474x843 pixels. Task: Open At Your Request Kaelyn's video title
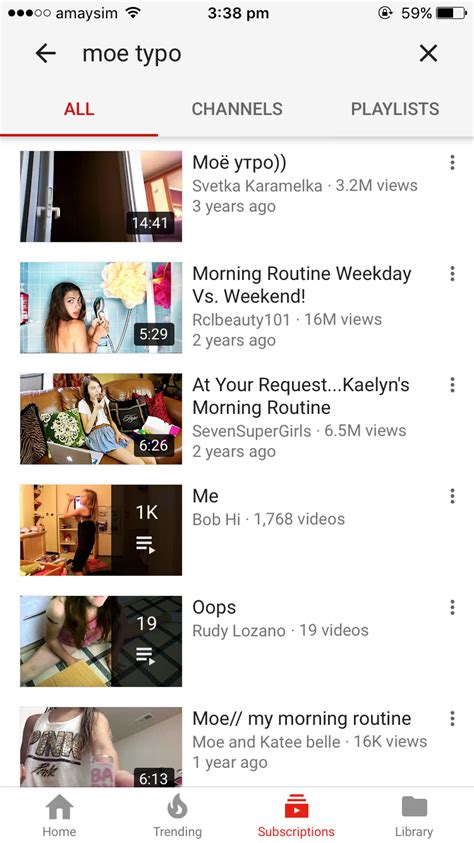coord(300,396)
